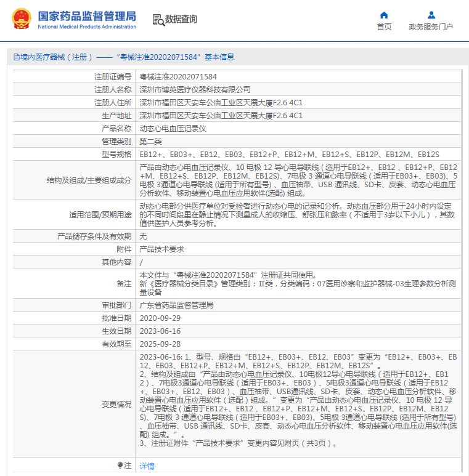469x476 pixels.
Task: Click the registrant name 深圳市博英医疗仪器科技有限公司
Action: [x=195, y=89]
